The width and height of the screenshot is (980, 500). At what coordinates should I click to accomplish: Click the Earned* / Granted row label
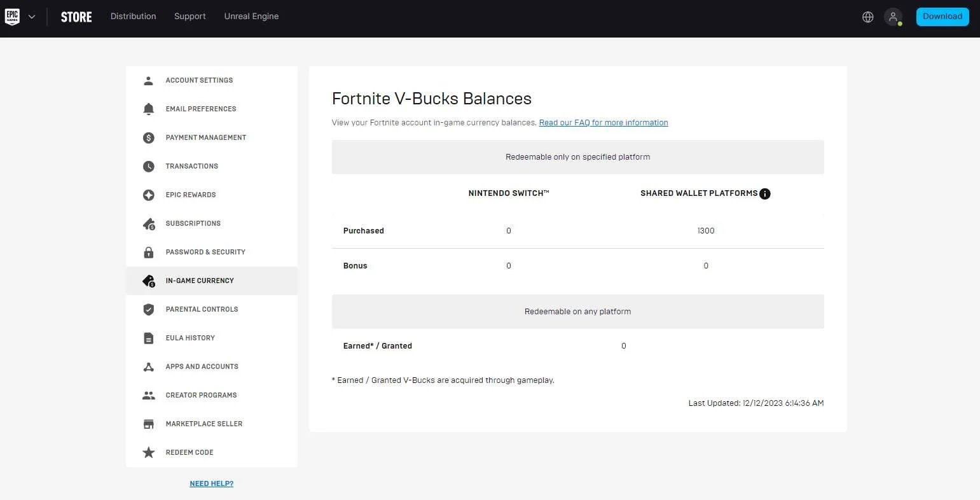point(378,346)
